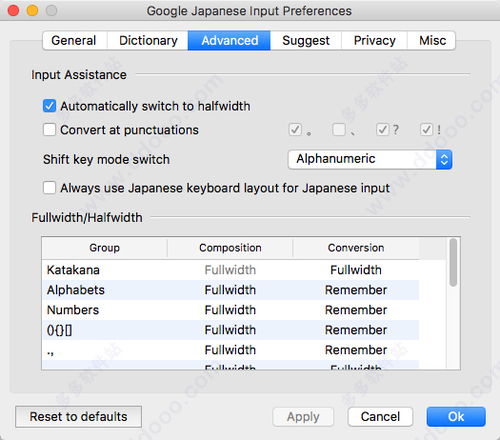
Task: Sort by the Group column header
Action: coord(104,248)
